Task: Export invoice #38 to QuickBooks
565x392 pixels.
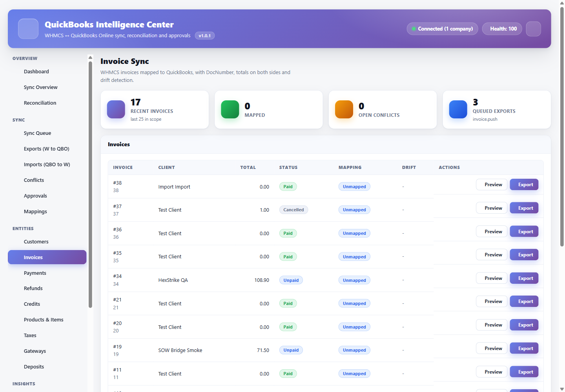Action: 524,185
